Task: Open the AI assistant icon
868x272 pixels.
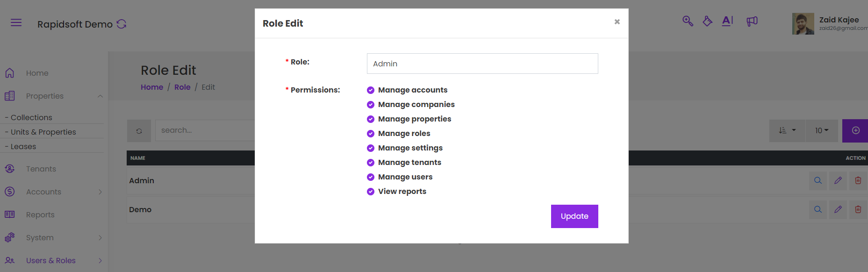Action: [727, 21]
